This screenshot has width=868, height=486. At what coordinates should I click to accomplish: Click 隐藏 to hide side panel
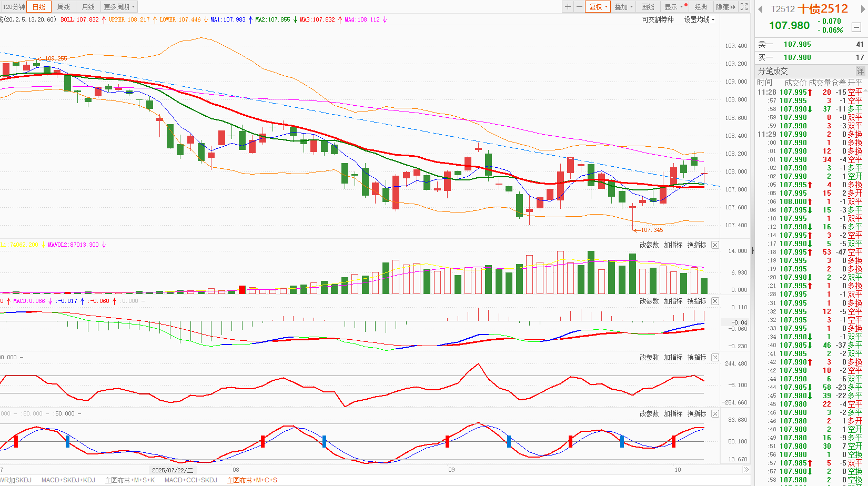tap(725, 7)
